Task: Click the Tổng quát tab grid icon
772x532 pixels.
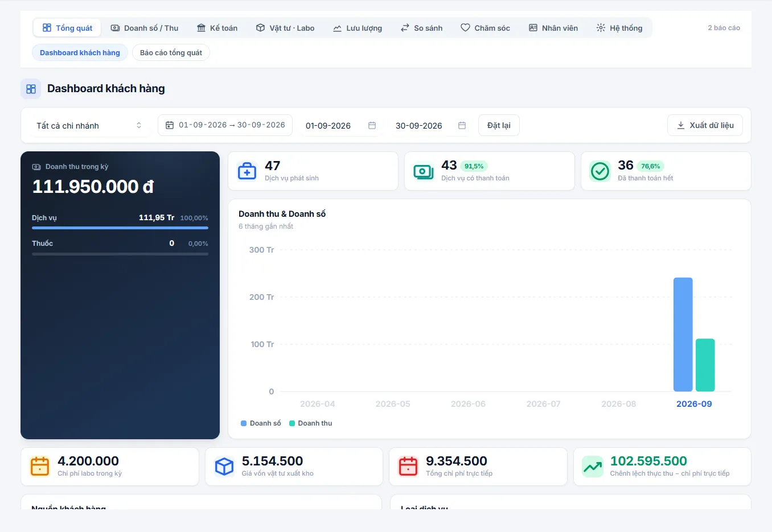Action: [47, 27]
